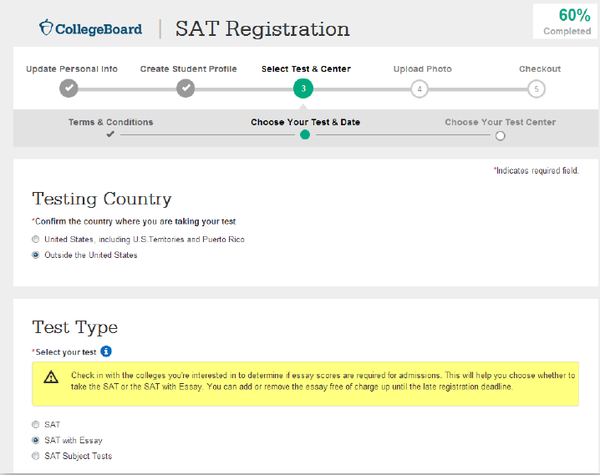600x475 pixels.
Task: Click the Choose Your Test Center circle
Action: coord(500,136)
